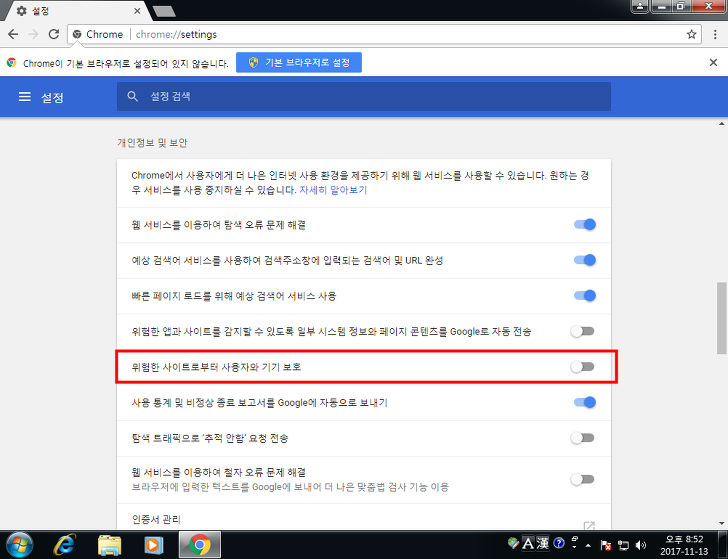Image resolution: width=728 pixels, height=559 pixels.
Task: Enable 웹 서비스를 이용하여 철자 오류 문제 해결
Action: pyautogui.click(x=583, y=479)
